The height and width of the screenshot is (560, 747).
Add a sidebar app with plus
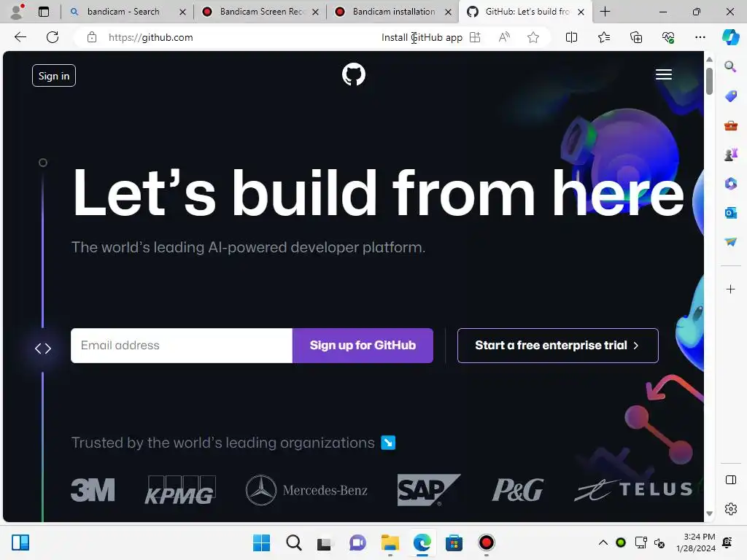730,289
